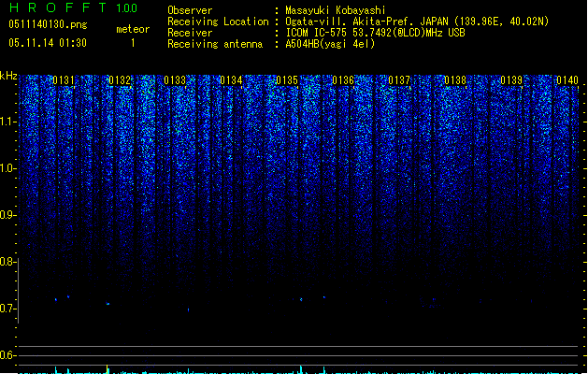The height and width of the screenshot is (374, 588).
Task: Click the 1.1 kHz axis tick label
Action: click(7, 122)
